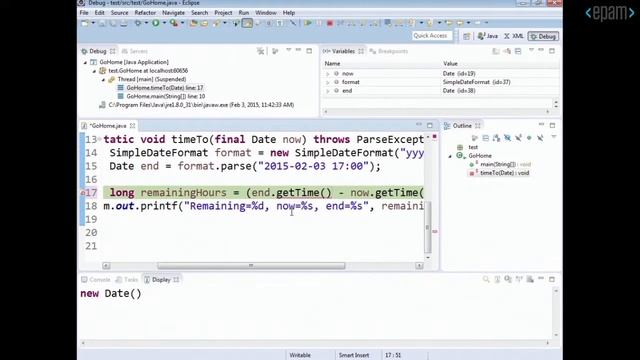Click the Print toolbar icon
The image size is (640, 360).
(x=123, y=23)
